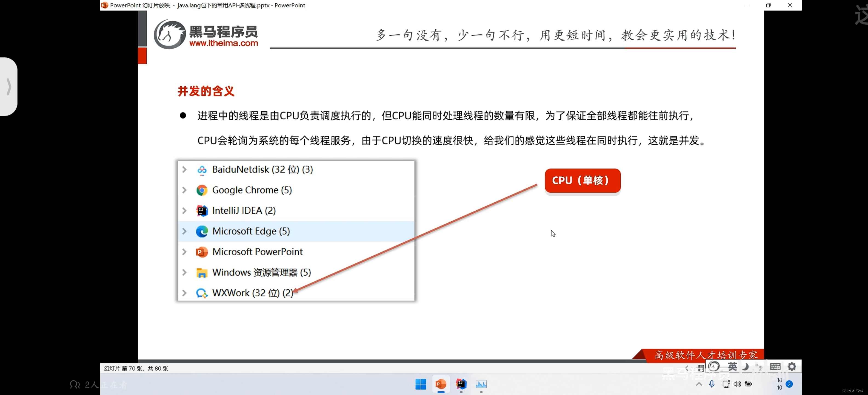Click the 2人正在看 viewer count text
868x395 pixels.
(106, 385)
